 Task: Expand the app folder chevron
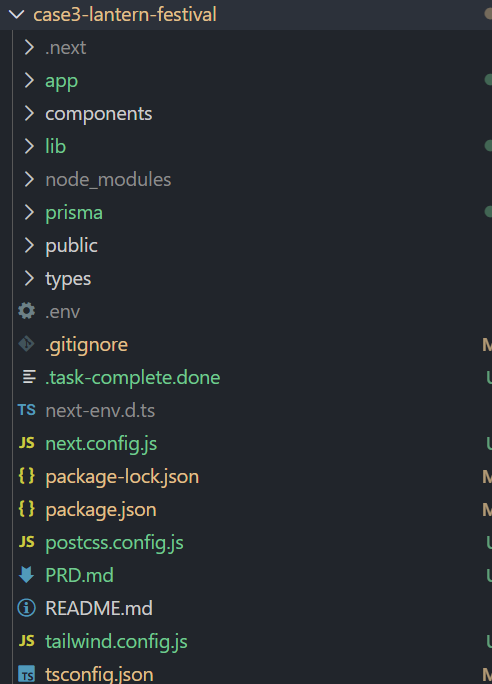click(29, 80)
